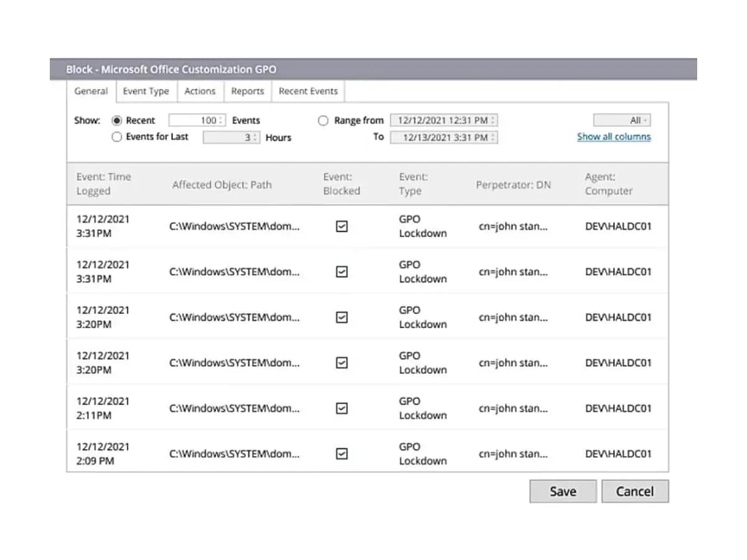The height and width of the screenshot is (560, 747).
Task: Click the Cancel button
Action: (x=635, y=492)
